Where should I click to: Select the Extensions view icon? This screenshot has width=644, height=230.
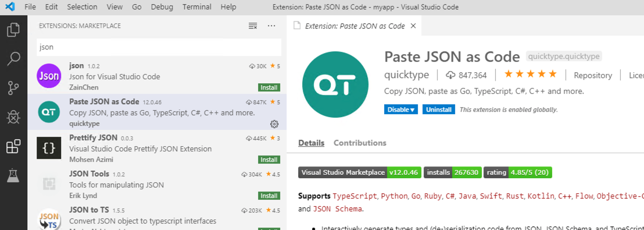(x=13, y=147)
